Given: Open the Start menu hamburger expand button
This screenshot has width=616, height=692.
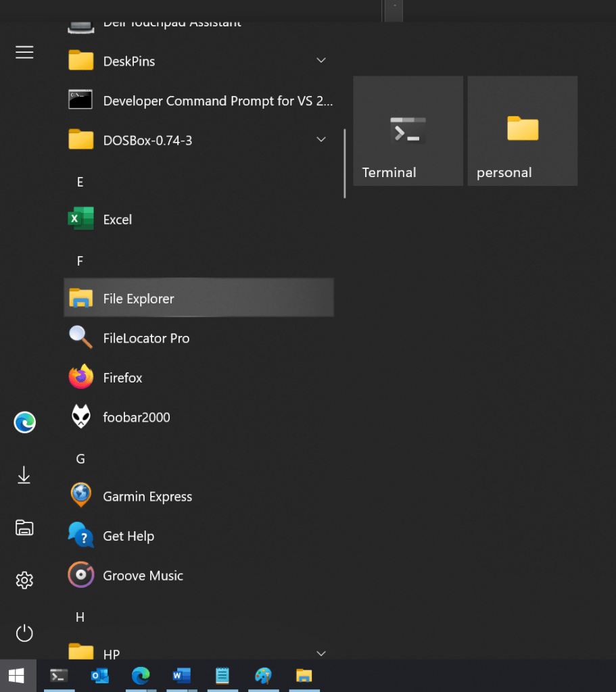Looking at the screenshot, I should [x=24, y=53].
